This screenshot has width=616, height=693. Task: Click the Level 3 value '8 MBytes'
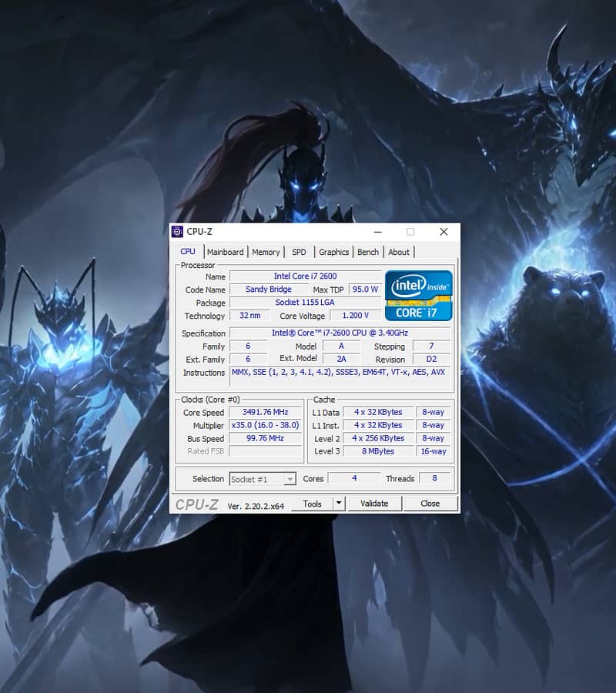(378, 451)
